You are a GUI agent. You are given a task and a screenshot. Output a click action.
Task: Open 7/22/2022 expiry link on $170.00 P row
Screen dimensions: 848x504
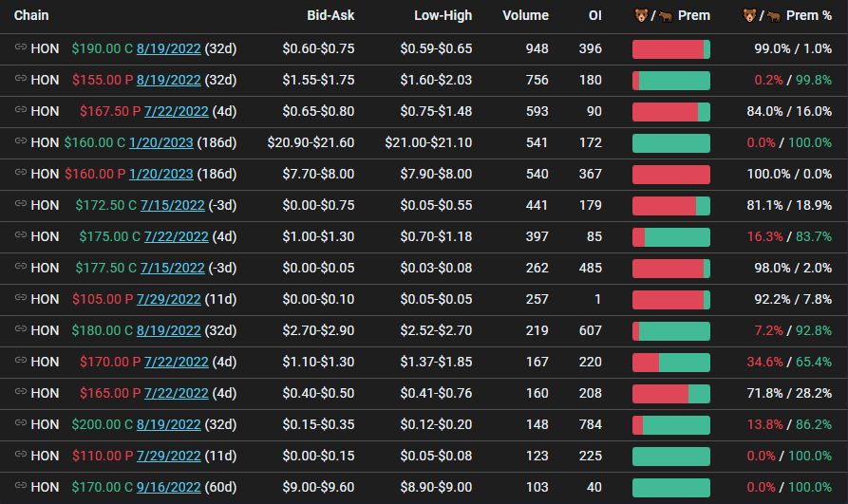coord(177,363)
